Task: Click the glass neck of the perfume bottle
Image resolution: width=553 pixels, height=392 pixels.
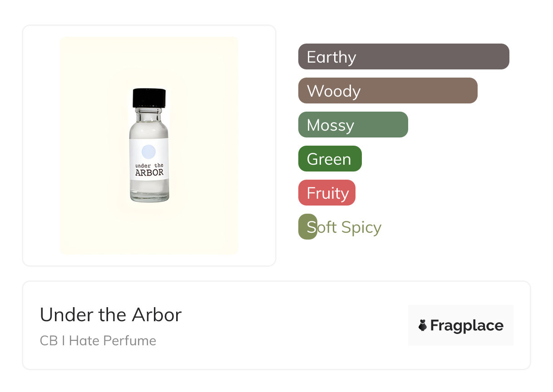Action: [x=149, y=112]
